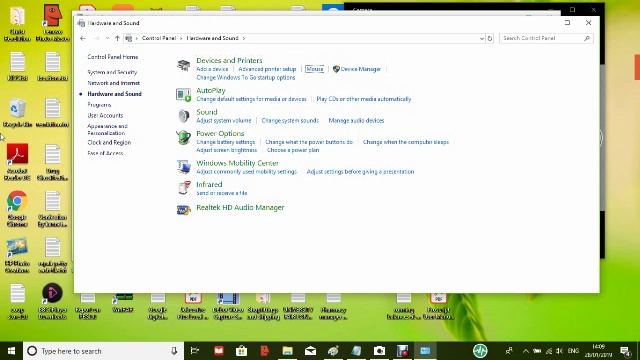
Task: Show hidden system tray icons
Action: (x=526, y=351)
